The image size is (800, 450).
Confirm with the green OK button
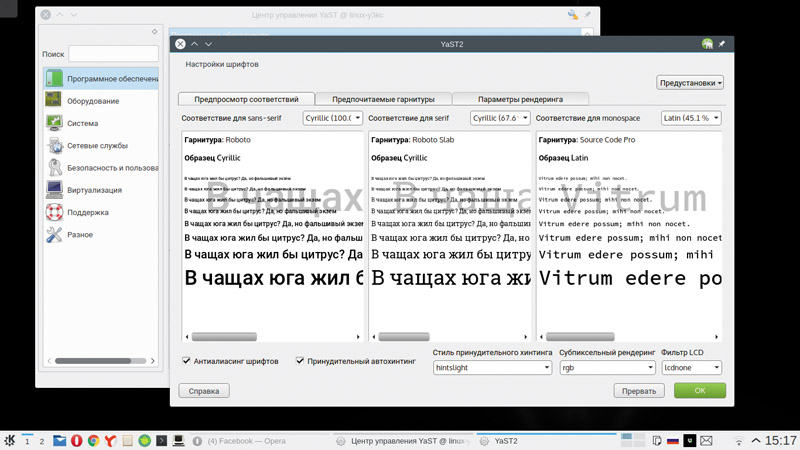[x=699, y=390]
